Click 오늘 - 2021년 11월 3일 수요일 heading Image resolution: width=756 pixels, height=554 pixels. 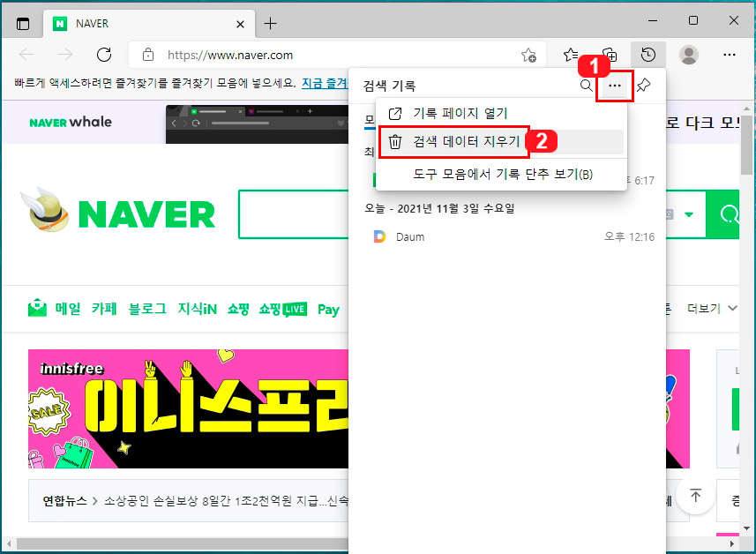[x=439, y=208]
